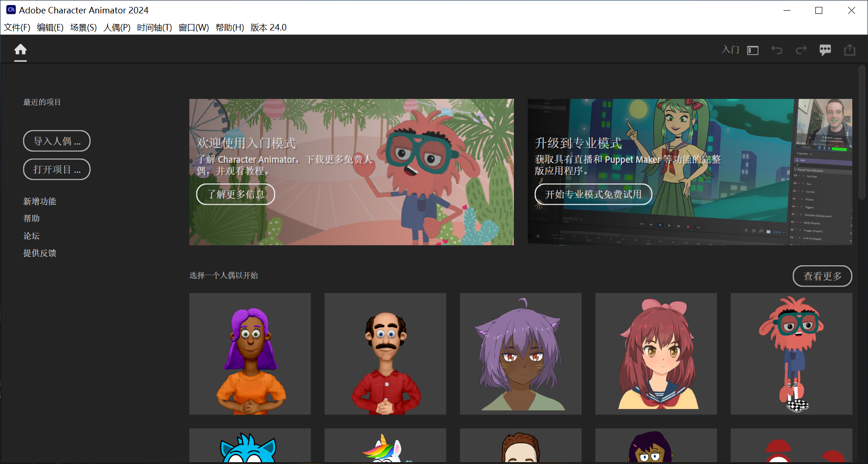Click the 了解更多信息 button
868x464 pixels.
point(235,194)
